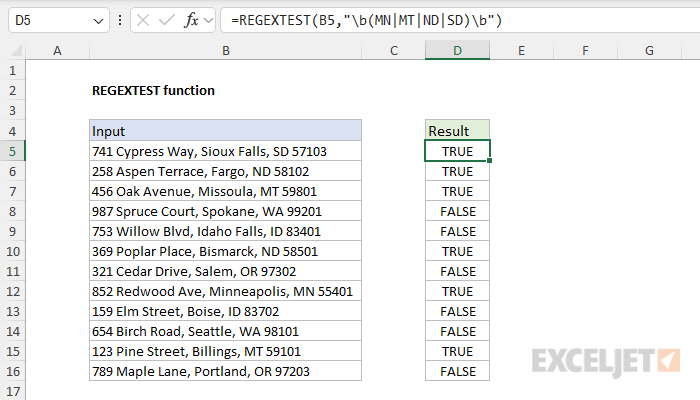The image size is (700, 400).
Task: Click the TRUE result in row 6
Action: point(458,171)
